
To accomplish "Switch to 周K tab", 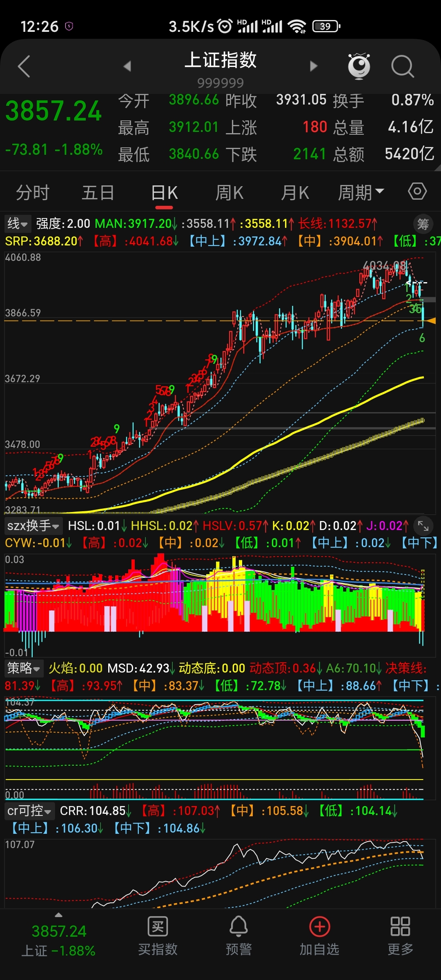I will [229, 192].
